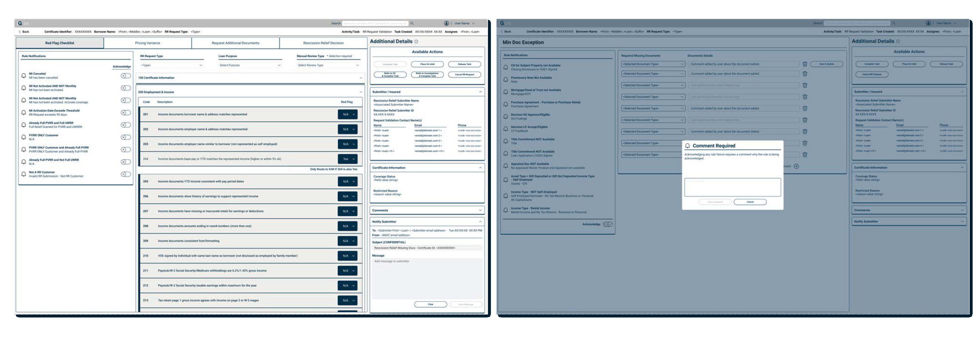980x341 pixels.
Task: Click the search magnifier icon in Red Flag Checklist window
Action: click(x=412, y=23)
